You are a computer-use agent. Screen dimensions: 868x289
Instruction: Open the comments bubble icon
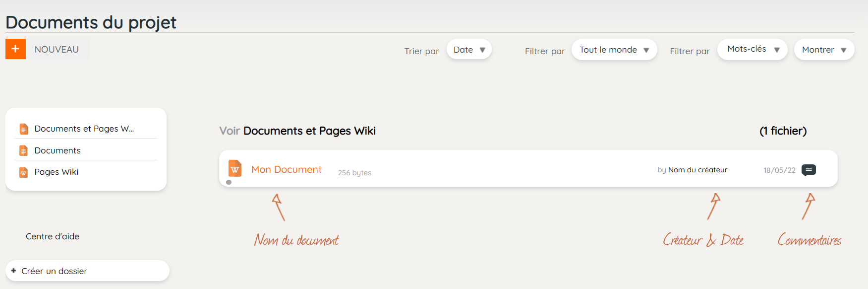809,170
